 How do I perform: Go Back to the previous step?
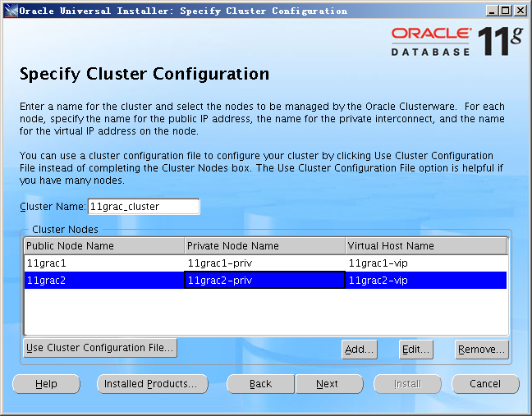pos(260,384)
